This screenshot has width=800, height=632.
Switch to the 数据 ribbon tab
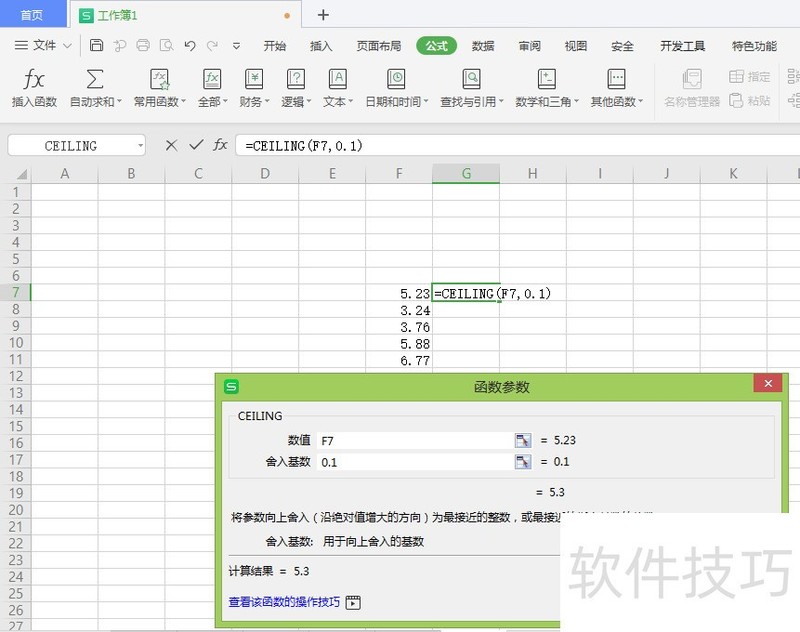(x=483, y=46)
